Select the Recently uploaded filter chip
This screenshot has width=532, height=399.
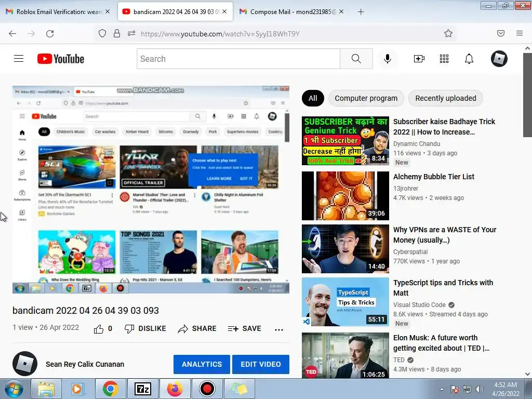[x=446, y=98]
